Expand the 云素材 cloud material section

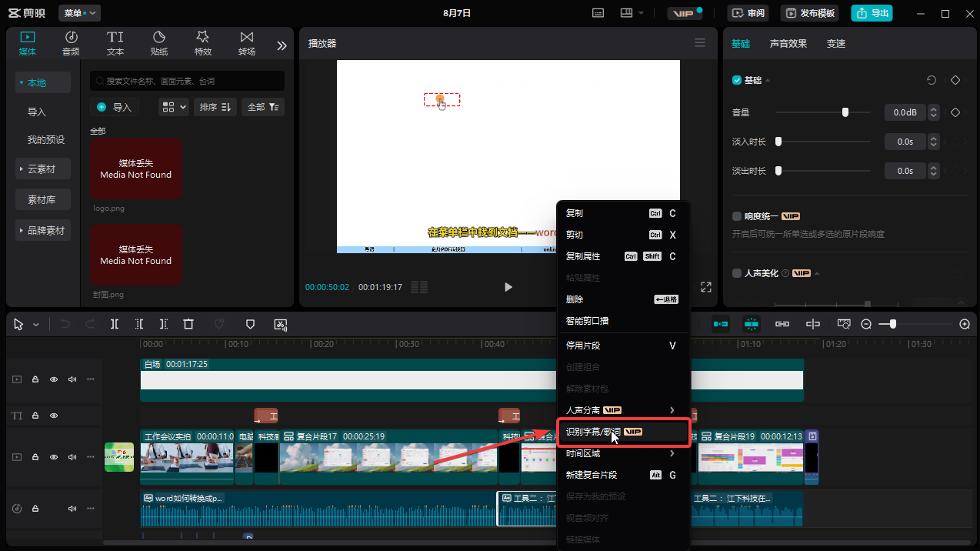(43, 169)
